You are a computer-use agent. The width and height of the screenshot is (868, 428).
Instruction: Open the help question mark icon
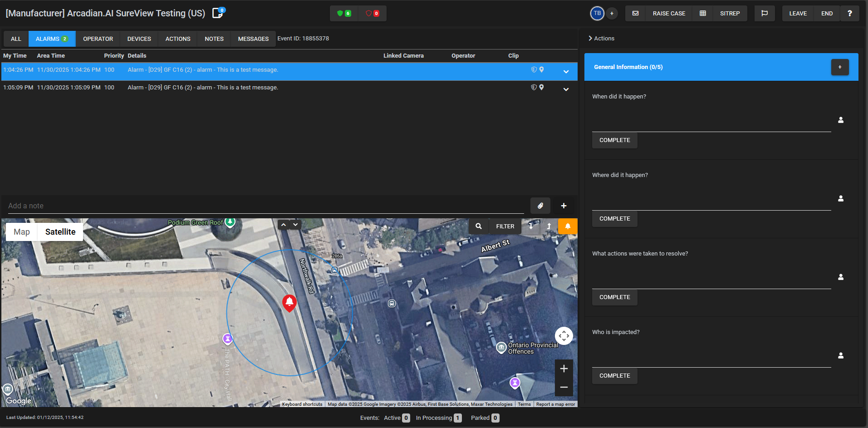tap(849, 14)
